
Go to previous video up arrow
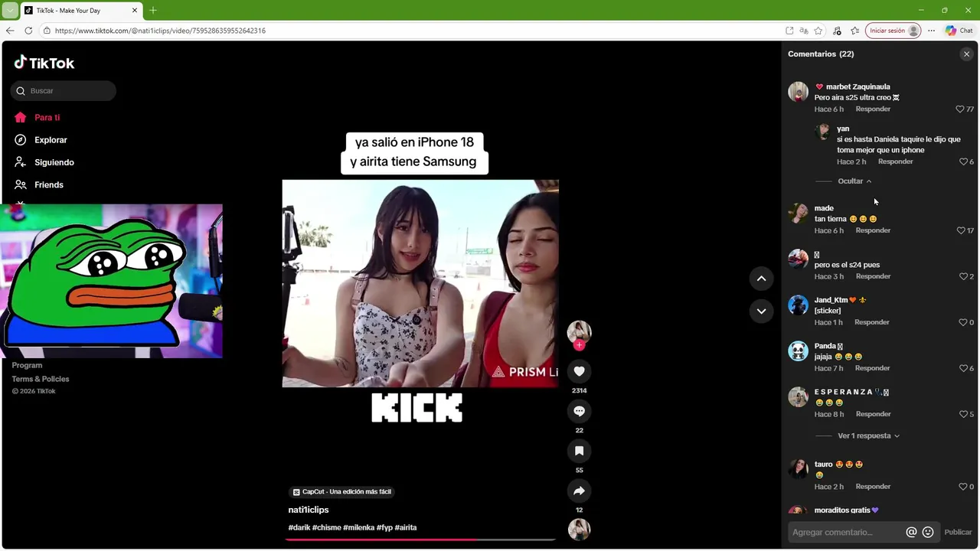click(761, 279)
